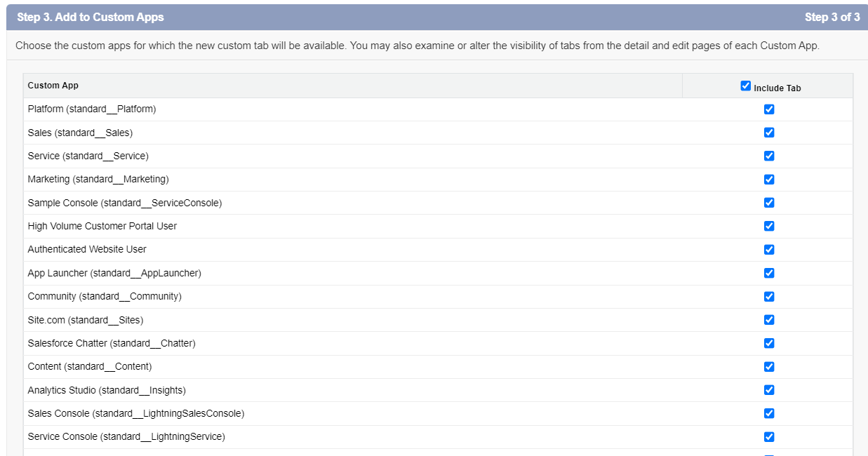This screenshot has width=868, height=456.
Task: Uncheck Include Tab for App Launcher
Action: (x=769, y=273)
